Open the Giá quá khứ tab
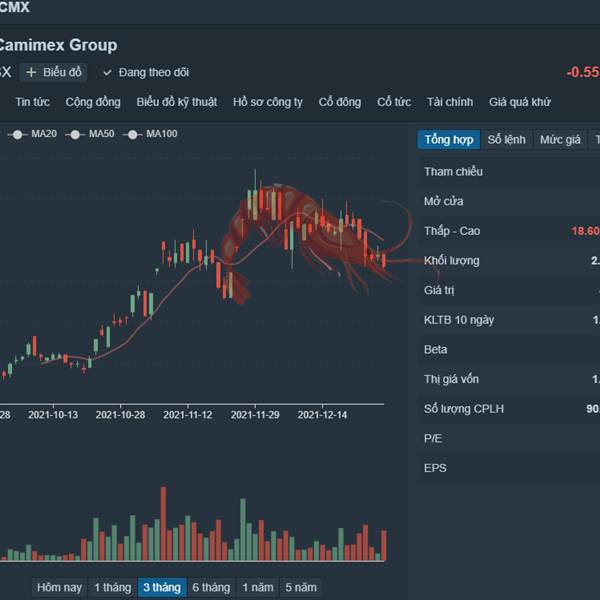Screen dimensions: 600x600 coord(520,102)
